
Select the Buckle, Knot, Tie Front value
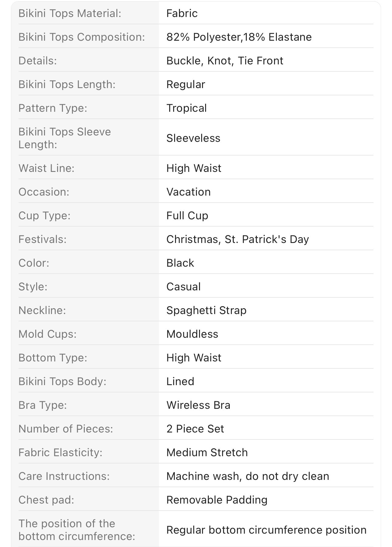click(x=225, y=61)
